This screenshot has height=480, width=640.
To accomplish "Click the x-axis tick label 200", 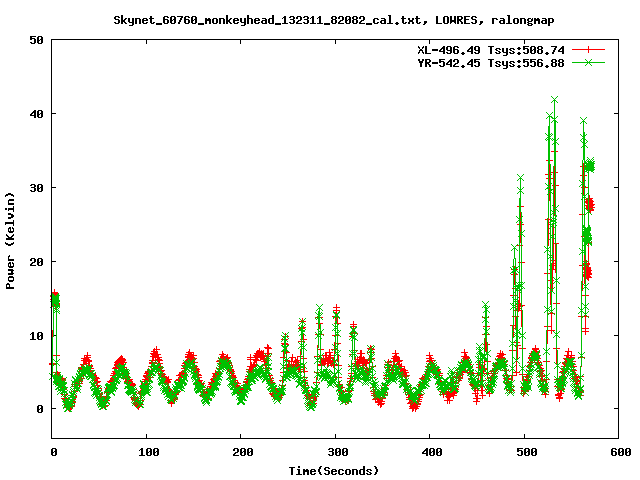I will [243, 452].
